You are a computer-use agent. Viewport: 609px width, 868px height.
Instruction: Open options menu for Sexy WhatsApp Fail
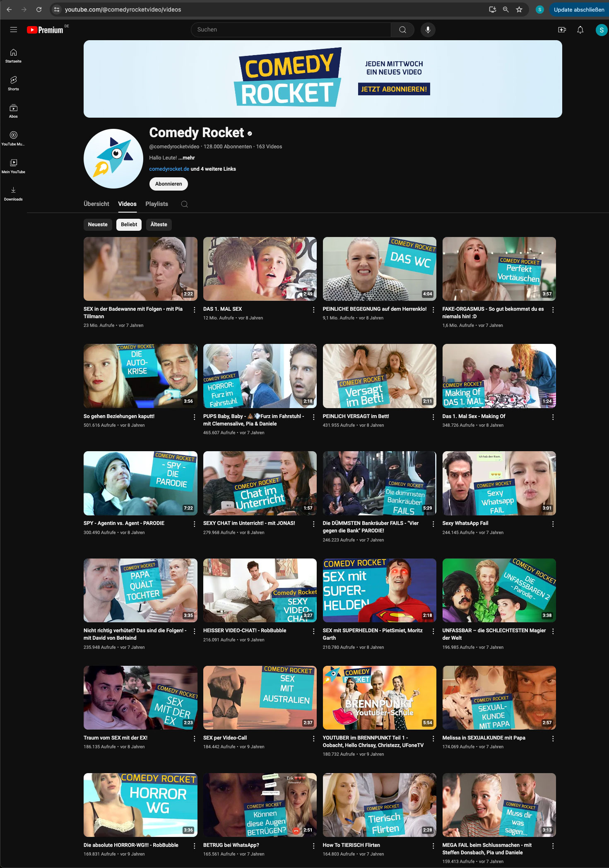553,524
